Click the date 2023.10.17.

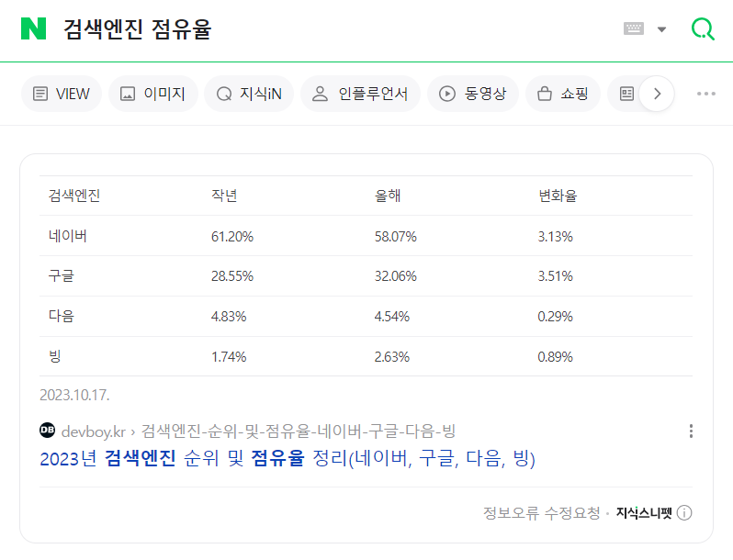[74, 395]
